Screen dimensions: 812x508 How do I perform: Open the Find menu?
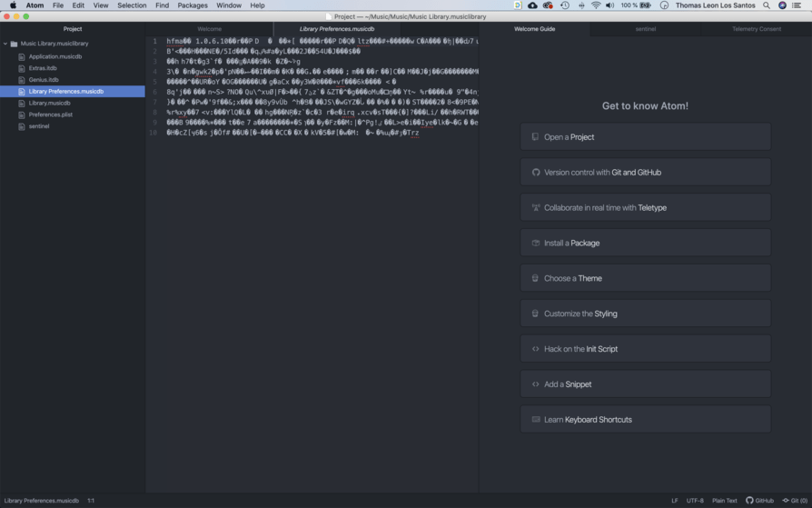coord(162,5)
